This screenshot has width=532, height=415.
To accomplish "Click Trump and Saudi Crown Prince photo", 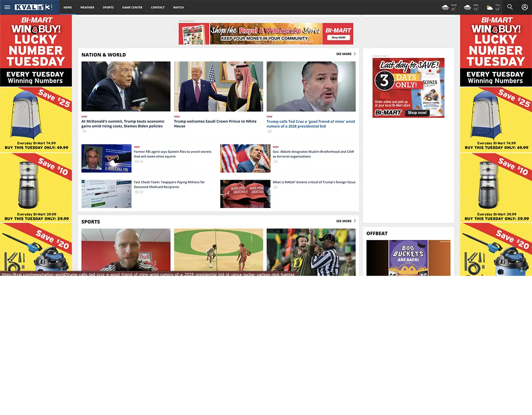I will point(218,86).
